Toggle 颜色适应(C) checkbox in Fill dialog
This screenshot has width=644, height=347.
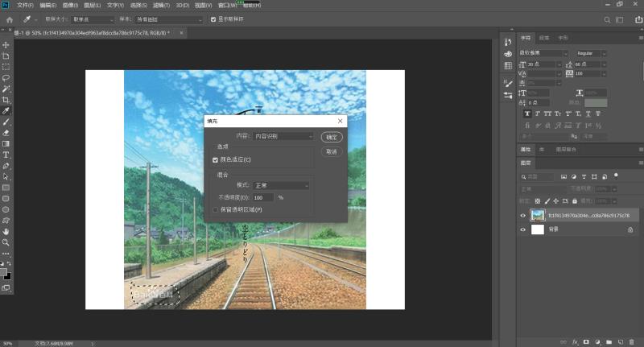215,159
